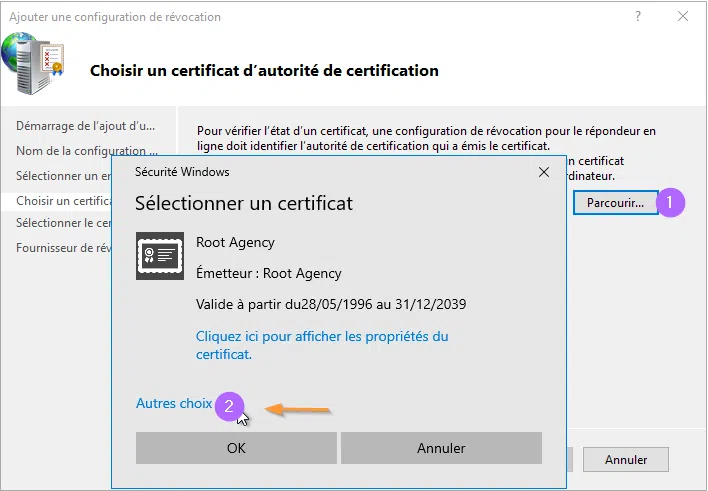Image resolution: width=708 pixels, height=491 pixels.
Task: Click the purple number 1 badge
Action: click(x=670, y=202)
